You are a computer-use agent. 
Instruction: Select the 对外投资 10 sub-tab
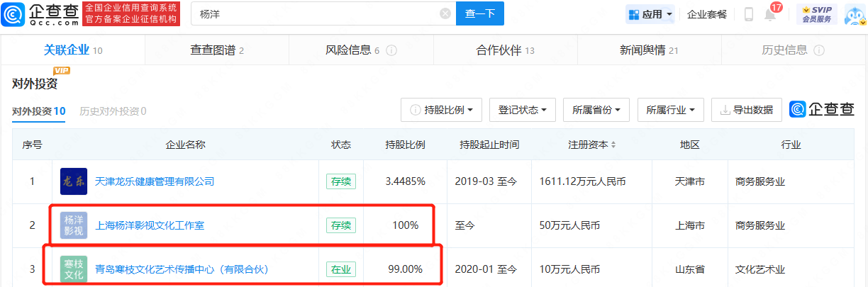(39, 111)
